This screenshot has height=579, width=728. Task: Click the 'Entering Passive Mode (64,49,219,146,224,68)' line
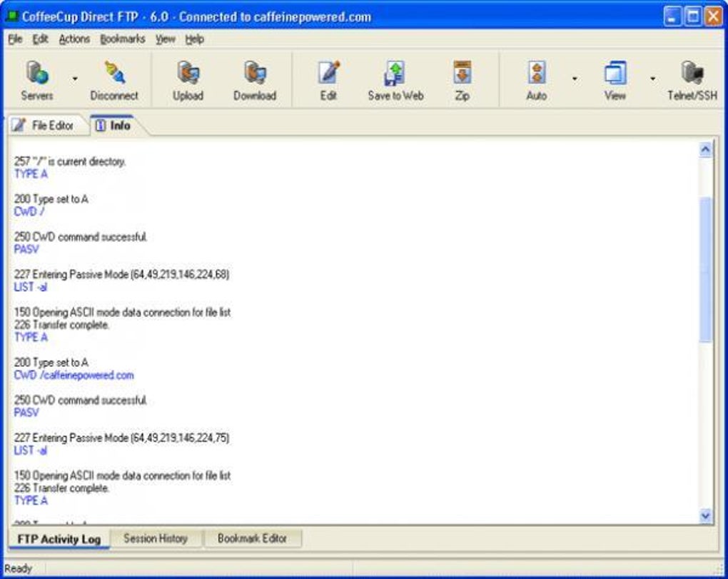[121, 274]
